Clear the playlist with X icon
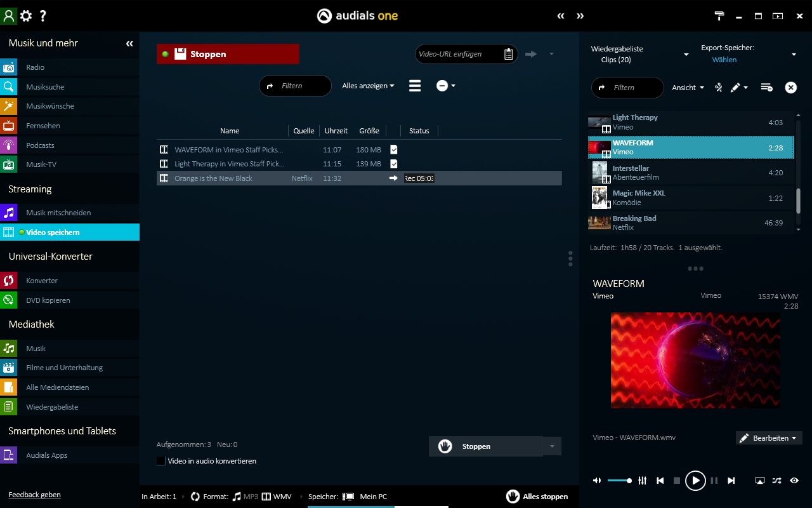Image resolution: width=812 pixels, height=508 pixels. [x=791, y=88]
